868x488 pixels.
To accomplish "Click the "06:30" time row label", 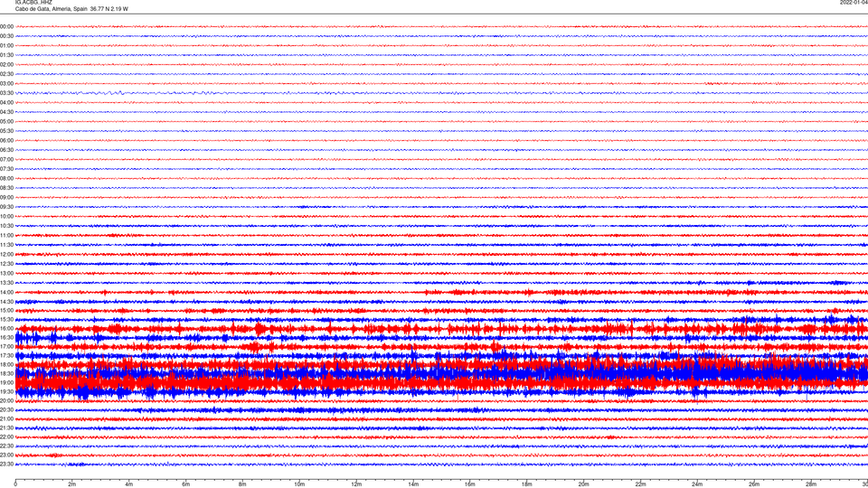I will [6, 150].
